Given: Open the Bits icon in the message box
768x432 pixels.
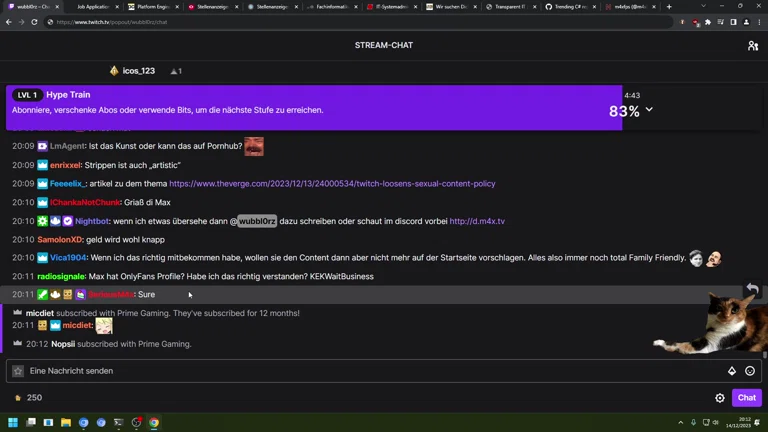Looking at the screenshot, I should (732, 371).
